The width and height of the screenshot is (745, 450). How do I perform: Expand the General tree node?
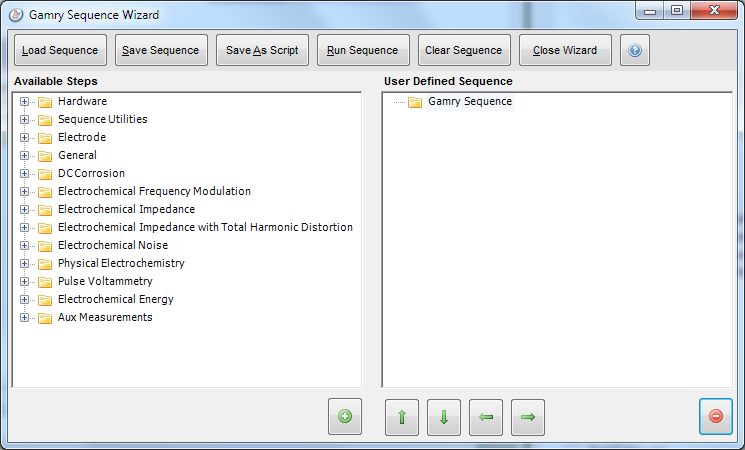pos(24,156)
